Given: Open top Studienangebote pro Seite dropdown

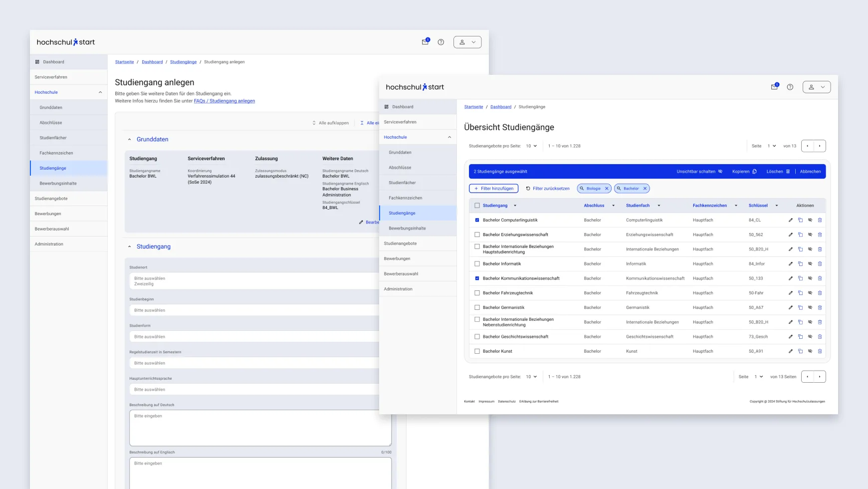Looking at the screenshot, I should point(531,146).
